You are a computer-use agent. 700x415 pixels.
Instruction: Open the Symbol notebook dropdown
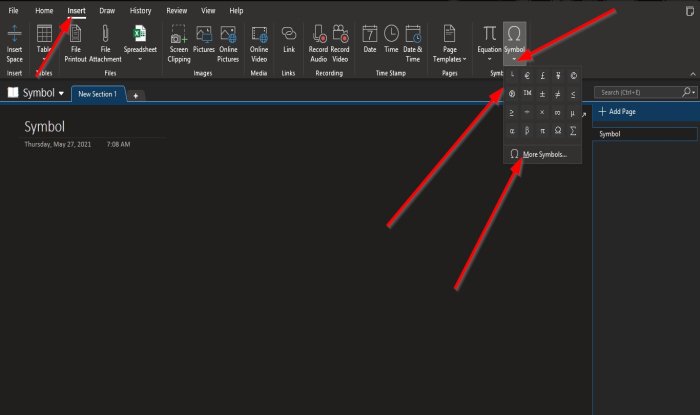pyautogui.click(x=61, y=93)
